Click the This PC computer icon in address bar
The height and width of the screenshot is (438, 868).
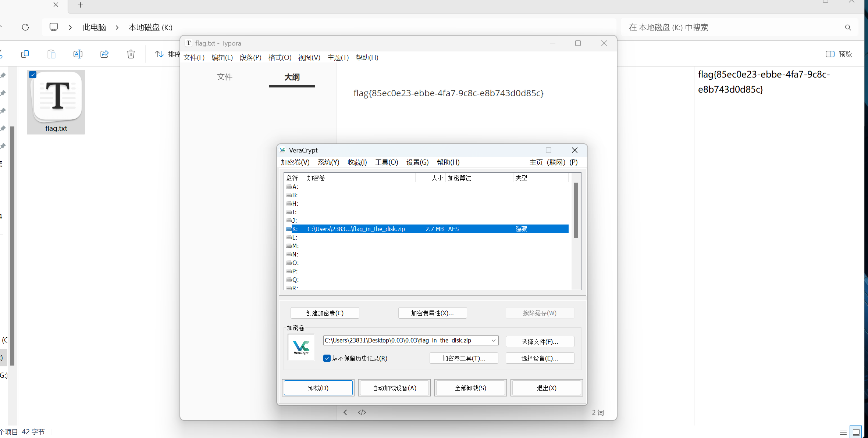[54, 27]
